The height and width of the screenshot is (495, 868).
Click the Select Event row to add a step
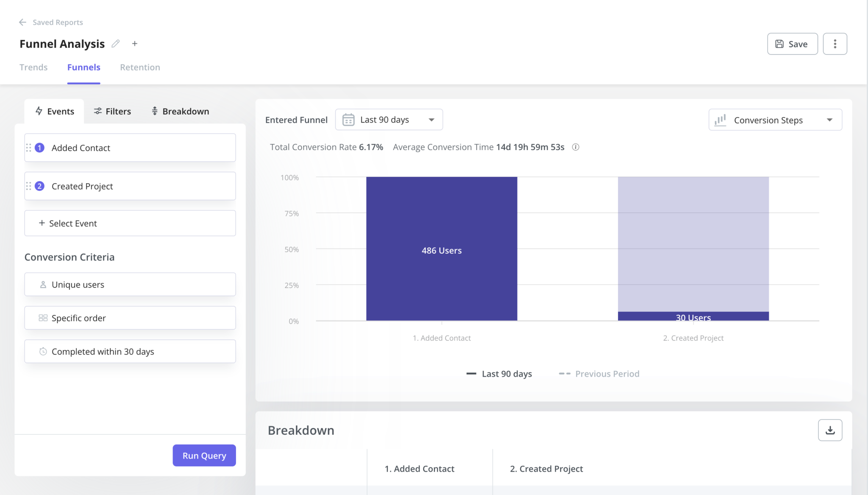[x=130, y=223]
